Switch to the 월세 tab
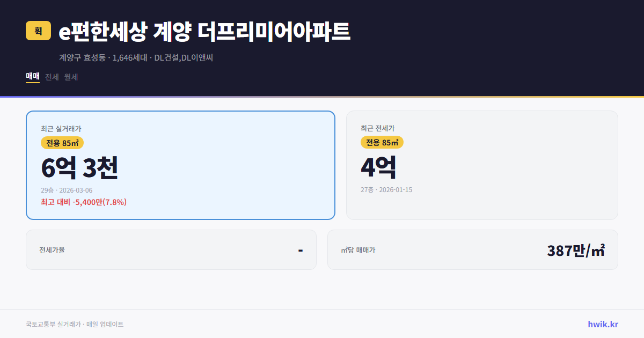 [x=70, y=77]
